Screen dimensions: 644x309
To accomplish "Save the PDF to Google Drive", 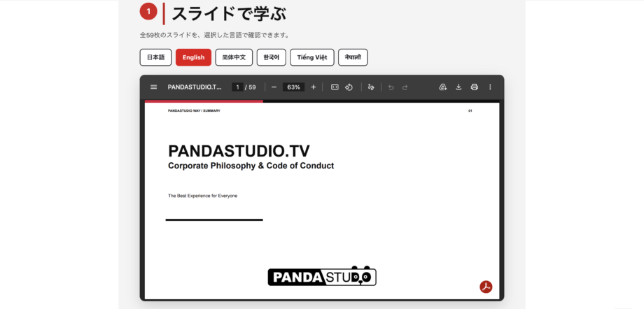I will pos(442,87).
